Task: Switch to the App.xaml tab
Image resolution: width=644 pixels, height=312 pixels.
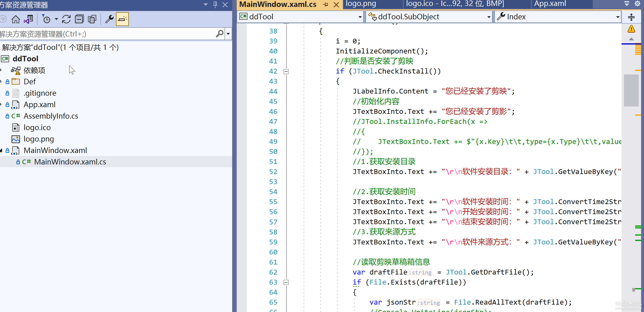Action: (550, 4)
